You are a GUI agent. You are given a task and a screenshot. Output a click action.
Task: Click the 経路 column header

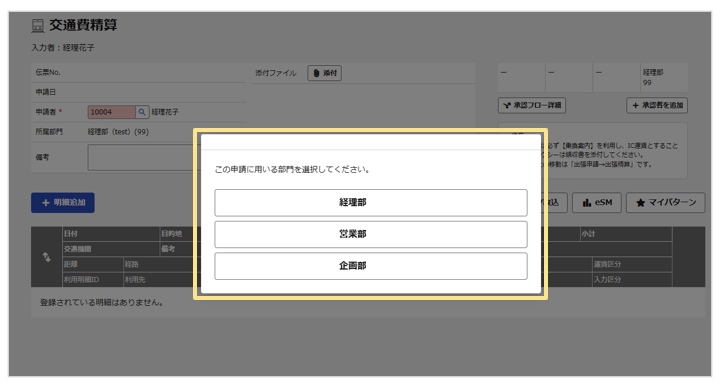[x=132, y=264]
